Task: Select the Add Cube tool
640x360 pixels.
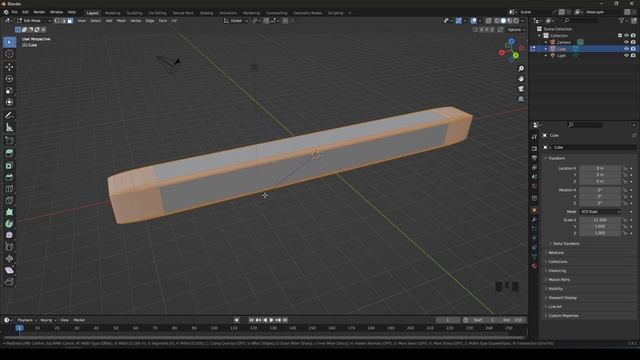Action: [9, 141]
